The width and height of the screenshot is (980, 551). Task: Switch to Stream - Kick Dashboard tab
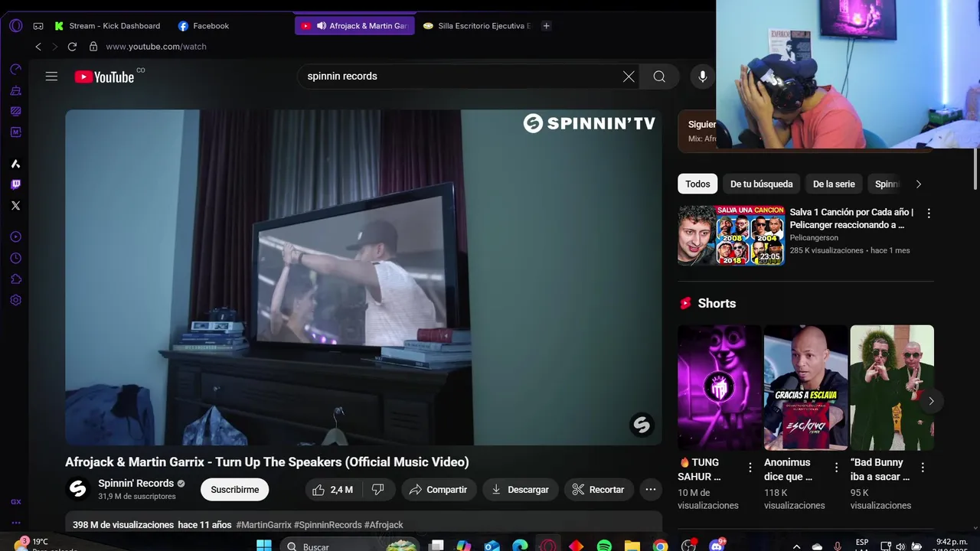tap(107, 26)
